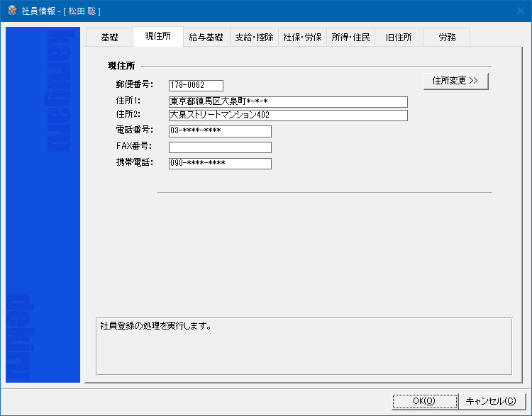Click the 住所2 field with 大泉ストリートマンション402
532x416 pixels.
tap(288, 116)
